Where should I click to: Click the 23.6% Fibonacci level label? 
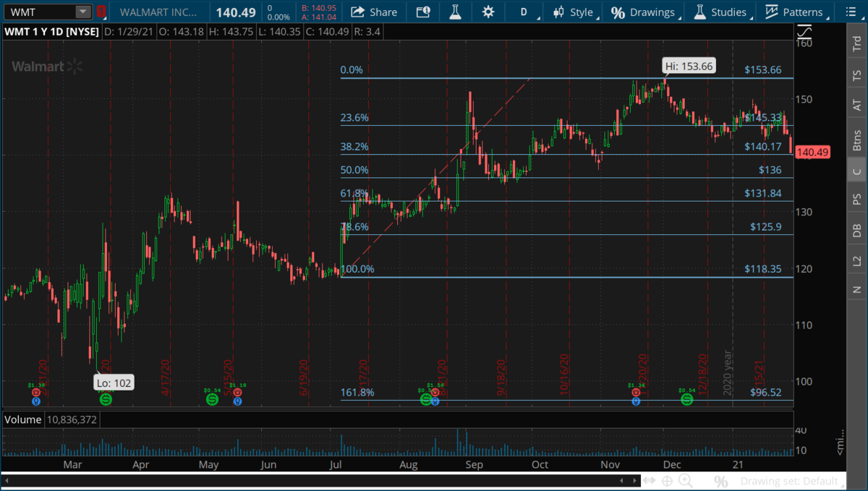point(354,118)
